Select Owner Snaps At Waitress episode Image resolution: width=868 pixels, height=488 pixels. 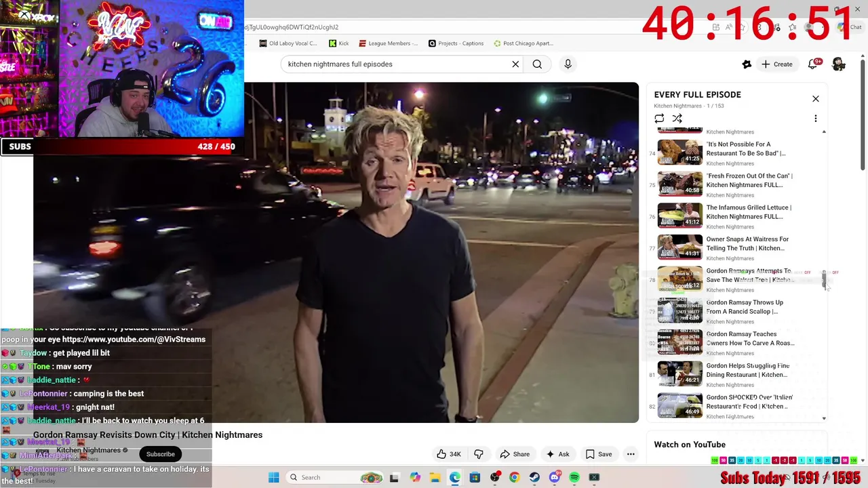point(737,247)
